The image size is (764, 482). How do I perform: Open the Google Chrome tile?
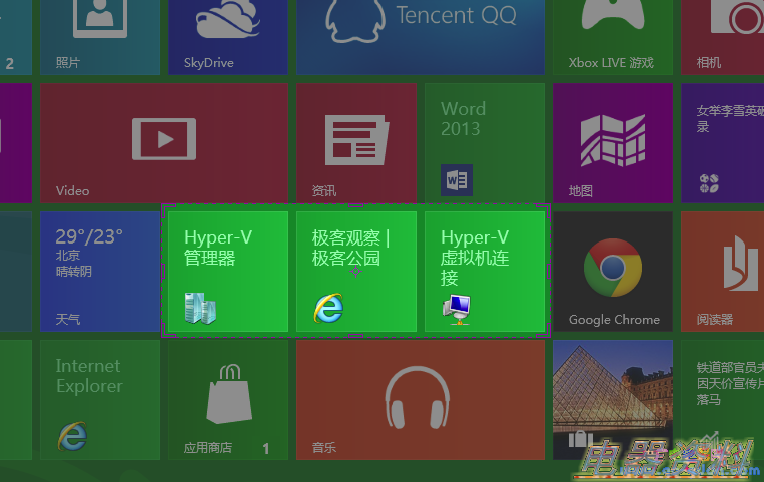click(x=612, y=271)
